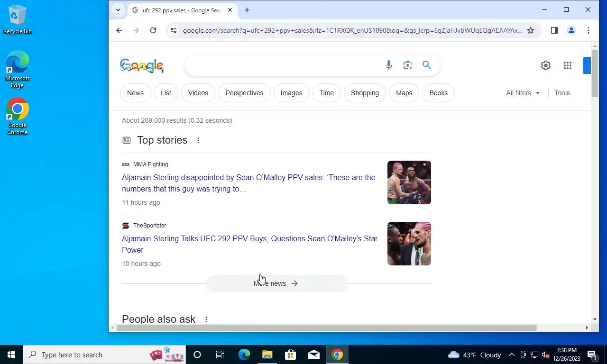The height and width of the screenshot is (364, 607).
Task: Open the notification center icon
Action: coord(592,355)
